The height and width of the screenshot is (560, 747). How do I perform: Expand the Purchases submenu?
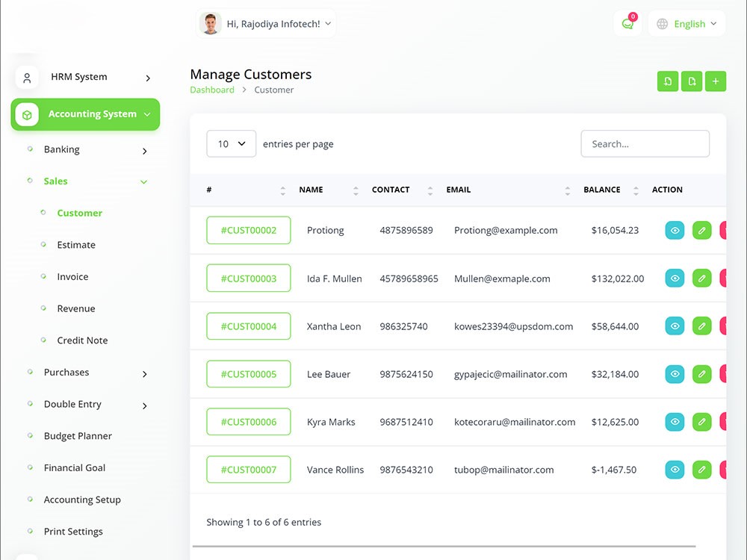click(145, 374)
